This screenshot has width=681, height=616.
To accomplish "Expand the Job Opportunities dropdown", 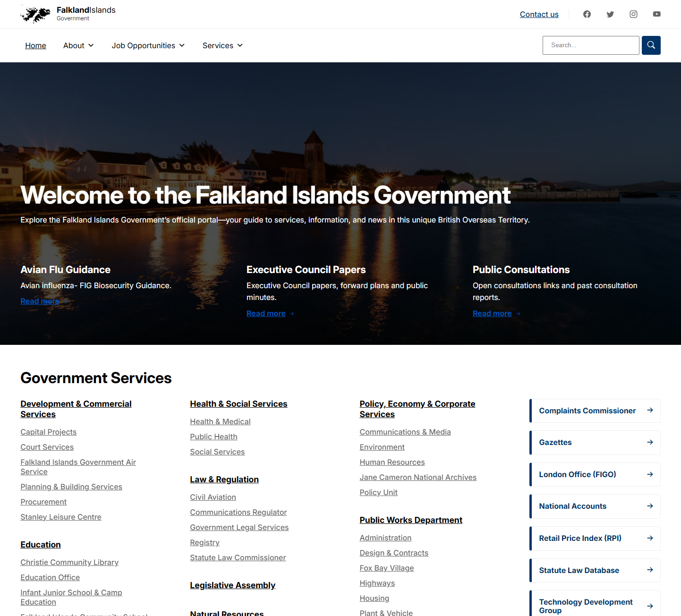I will pos(148,45).
